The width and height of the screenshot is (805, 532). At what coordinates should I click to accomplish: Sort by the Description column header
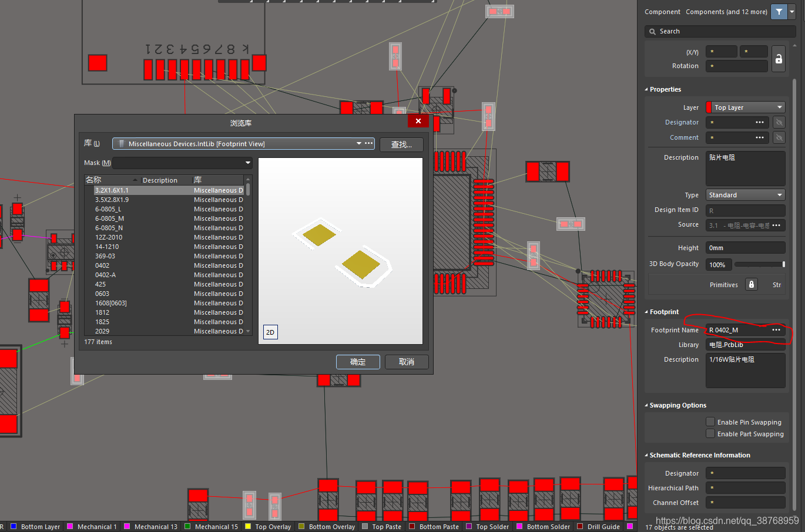pos(166,180)
